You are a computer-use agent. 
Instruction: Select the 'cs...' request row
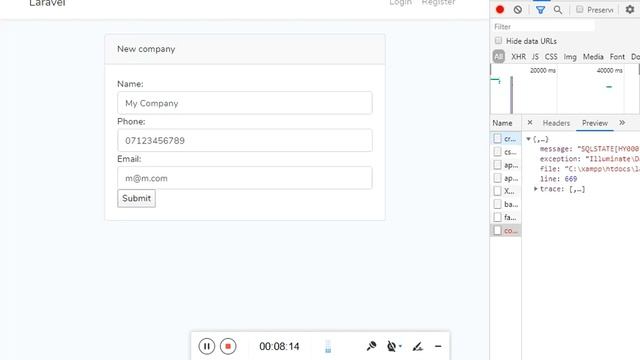[505, 152]
